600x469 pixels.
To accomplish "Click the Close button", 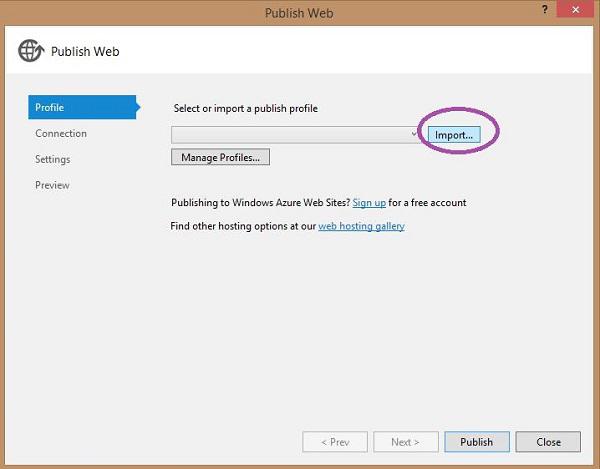I will 548,442.
